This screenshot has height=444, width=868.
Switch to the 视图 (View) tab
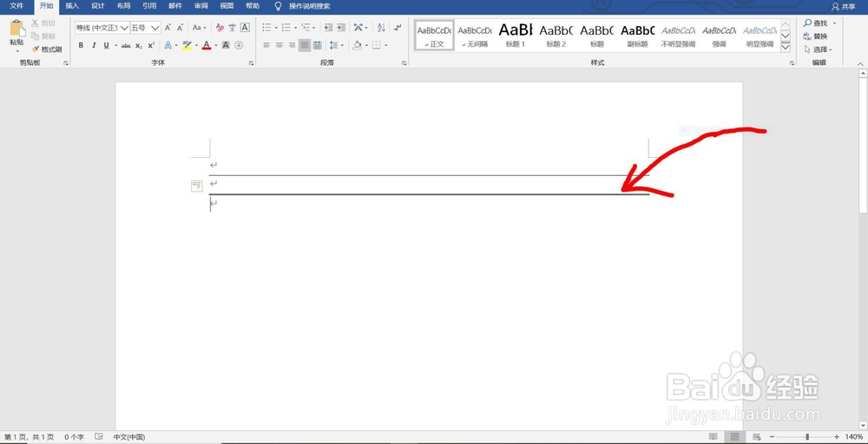click(227, 6)
